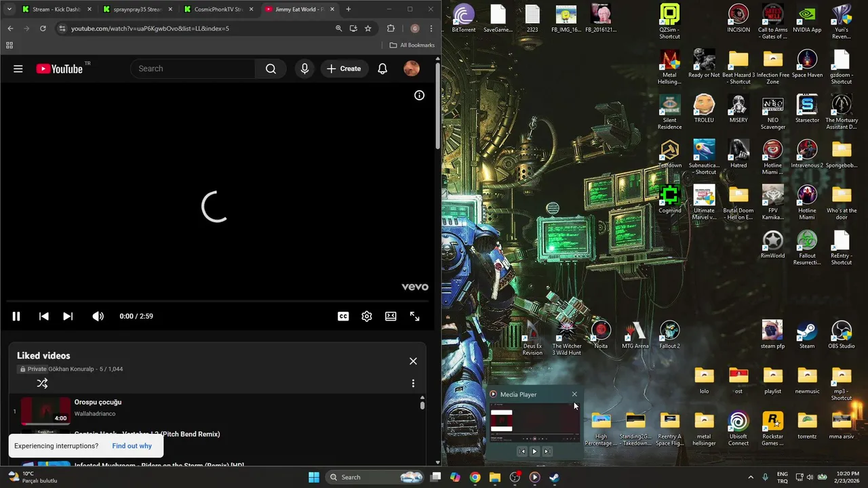Open Liked videos playlist options menu
Image resolution: width=868 pixels, height=488 pixels.
[413, 383]
